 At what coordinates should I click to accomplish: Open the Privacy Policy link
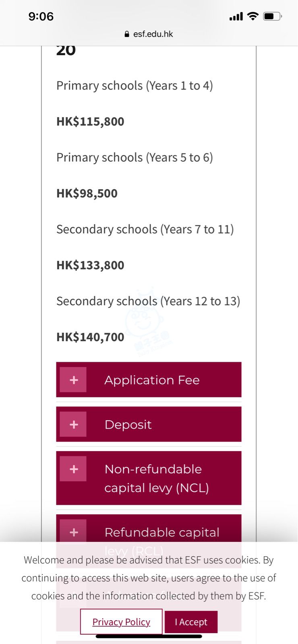pos(121,622)
